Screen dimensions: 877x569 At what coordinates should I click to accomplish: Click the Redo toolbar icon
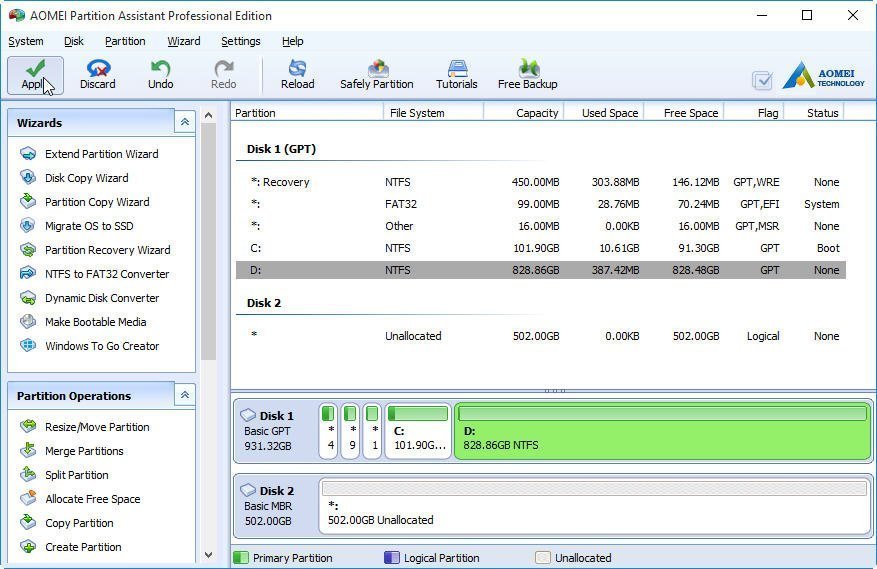pyautogui.click(x=223, y=75)
